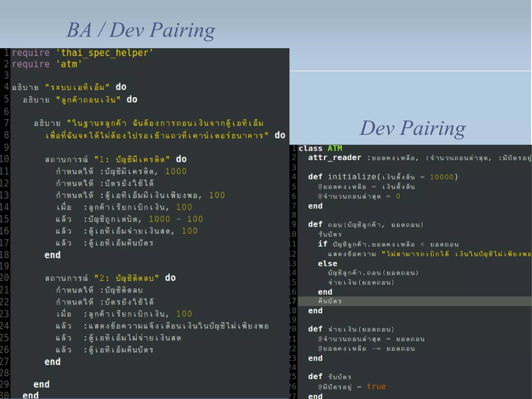Click 'initialize' method name in right code
This screenshot has width=532, height=399.
[x=352, y=177]
